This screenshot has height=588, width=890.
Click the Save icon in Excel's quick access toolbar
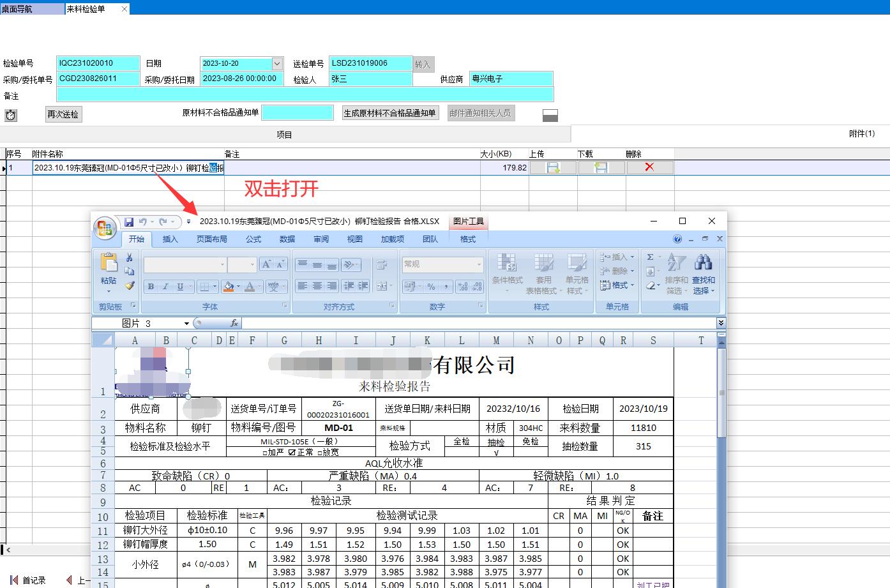(x=129, y=222)
